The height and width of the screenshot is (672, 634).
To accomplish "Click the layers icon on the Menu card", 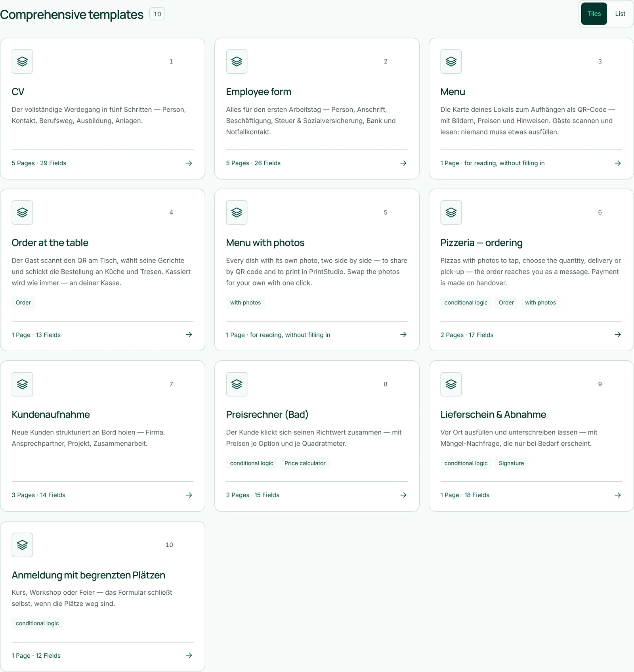I will [451, 61].
